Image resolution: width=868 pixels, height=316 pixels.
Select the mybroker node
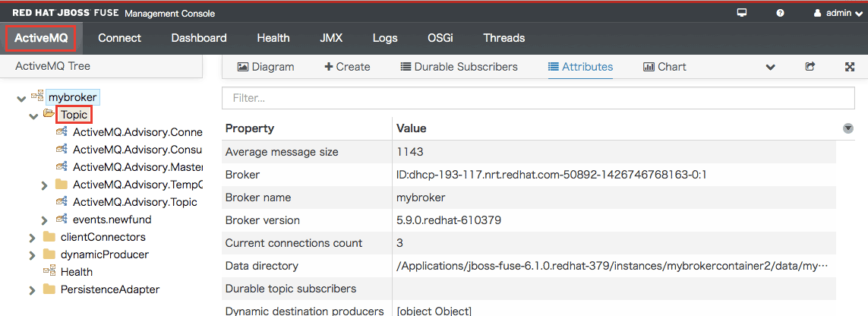pos(72,97)
